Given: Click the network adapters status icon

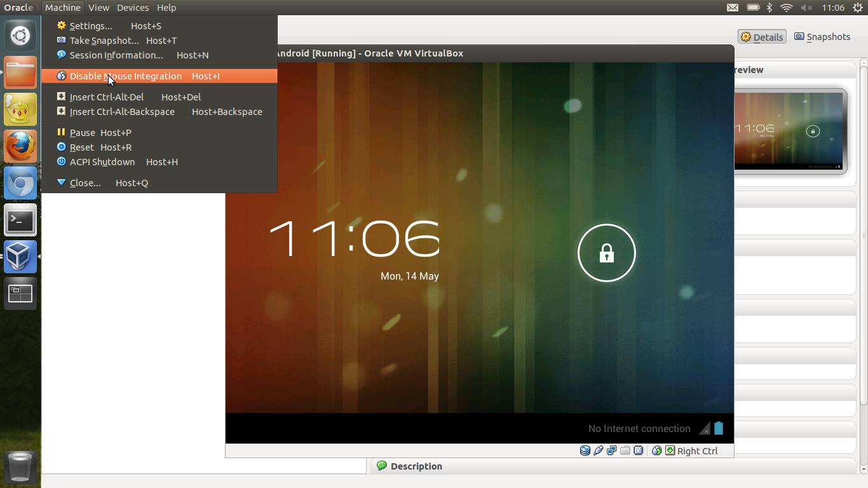Looking at the screenshot, I should (x=611, y=451).
